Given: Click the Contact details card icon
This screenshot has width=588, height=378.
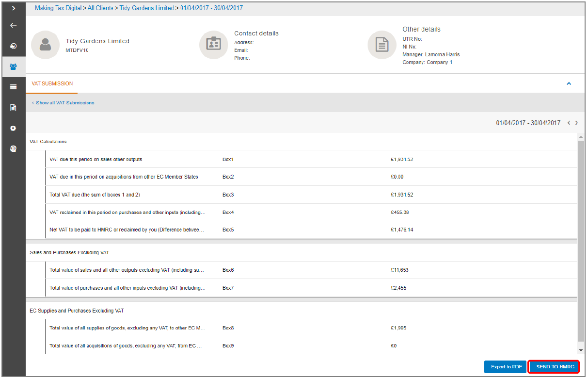Looking at the screenshot, I should click(x=213, y=45).
